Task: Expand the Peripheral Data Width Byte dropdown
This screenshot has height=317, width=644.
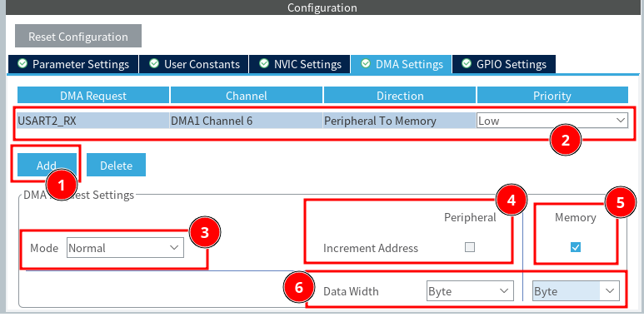Action: 470,290
